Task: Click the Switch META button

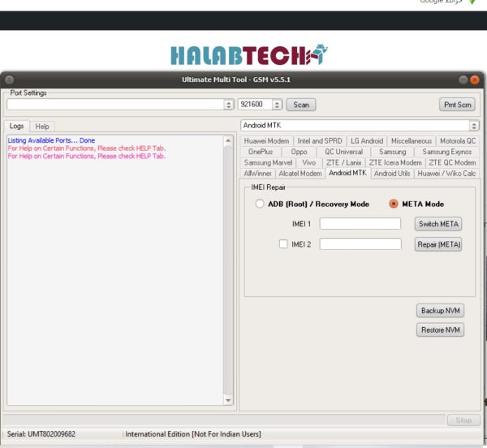Action: (x=438, y=224)
